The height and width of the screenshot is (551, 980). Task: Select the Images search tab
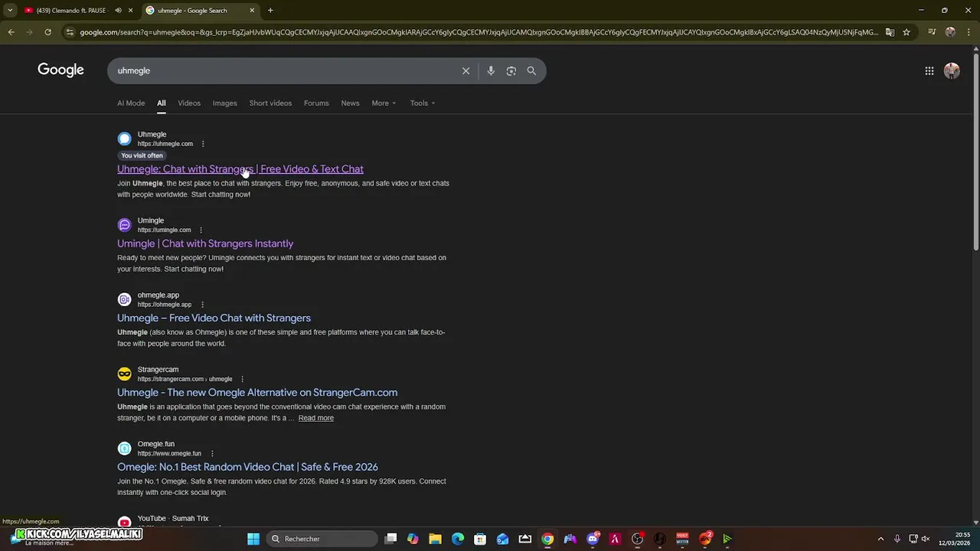pyautogui.click(x=224, y=103)
